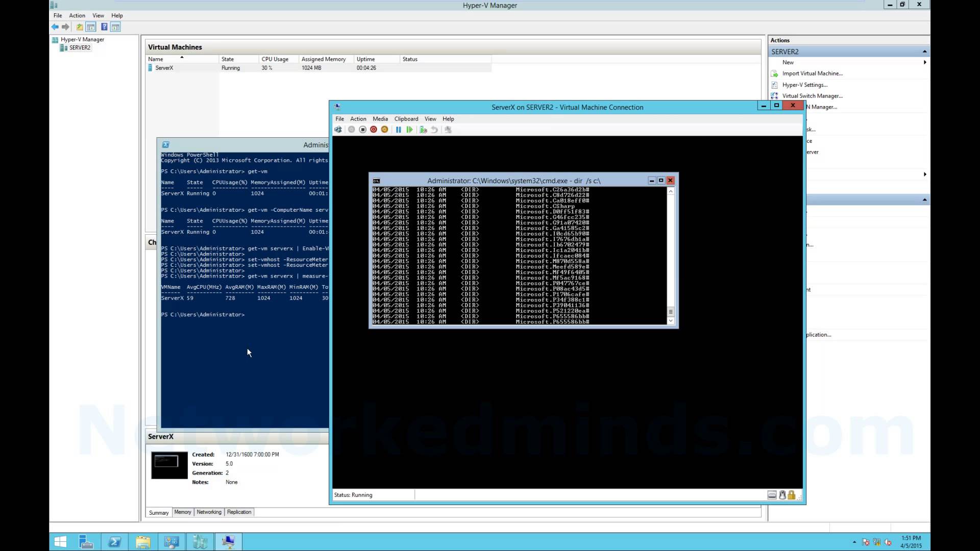This screenshot has height=551, width=980.
Task: Open Help menu in Hyper-V Manager
Action: click(117, 15)
